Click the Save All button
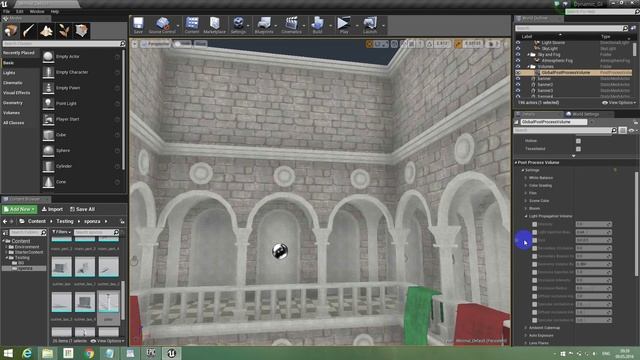Image resolution: width=640 pixels, height=360 pixels. [x=82, y=209]
